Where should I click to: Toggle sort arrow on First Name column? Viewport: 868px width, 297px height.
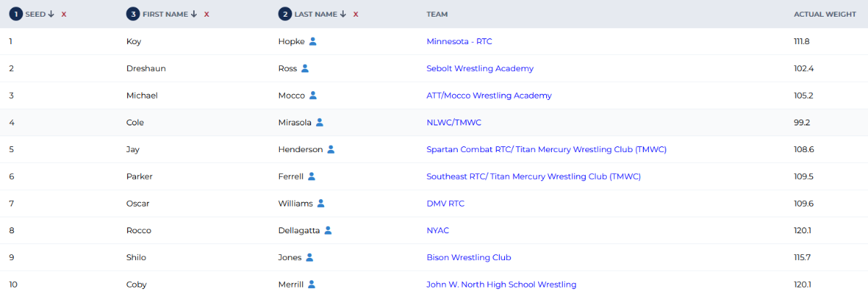[x=194, y=14]
